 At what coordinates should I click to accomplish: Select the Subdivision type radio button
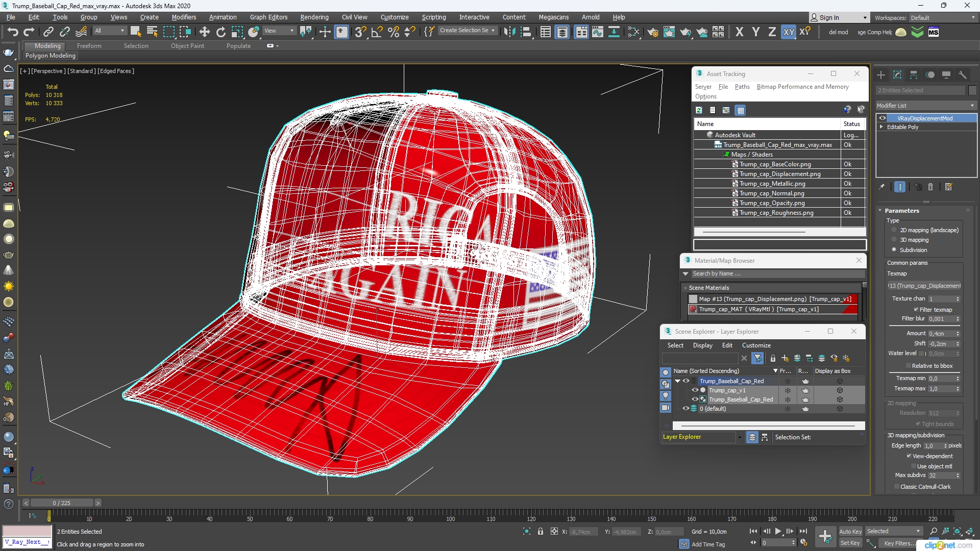(x=894, y=249)
